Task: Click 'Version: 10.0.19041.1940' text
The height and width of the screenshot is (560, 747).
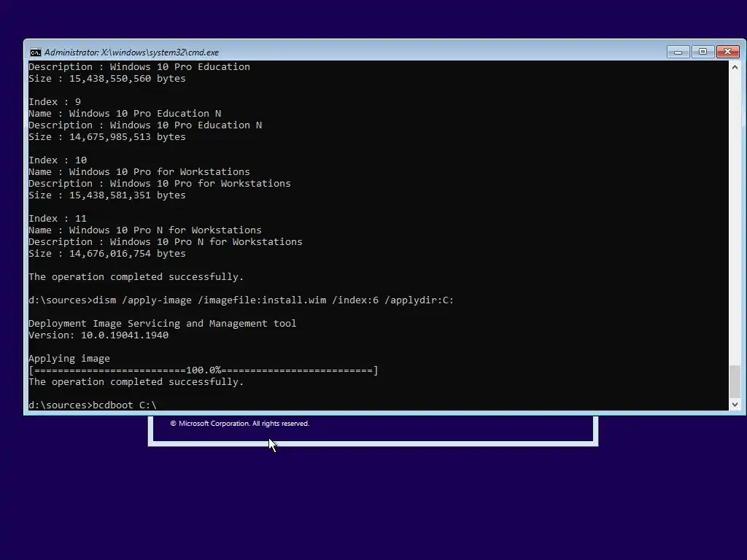Action: coord(98,335)
